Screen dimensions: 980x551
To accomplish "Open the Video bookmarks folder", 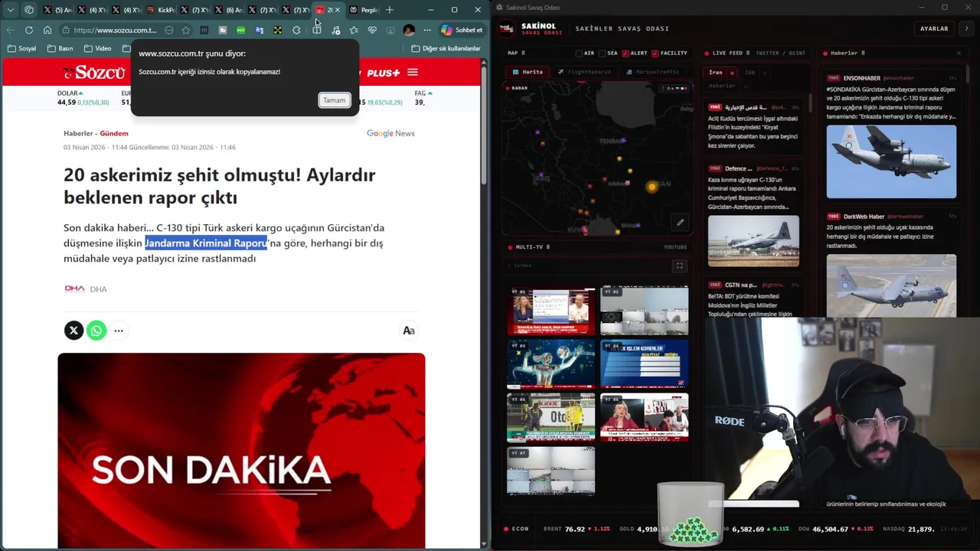I will 98,48.
